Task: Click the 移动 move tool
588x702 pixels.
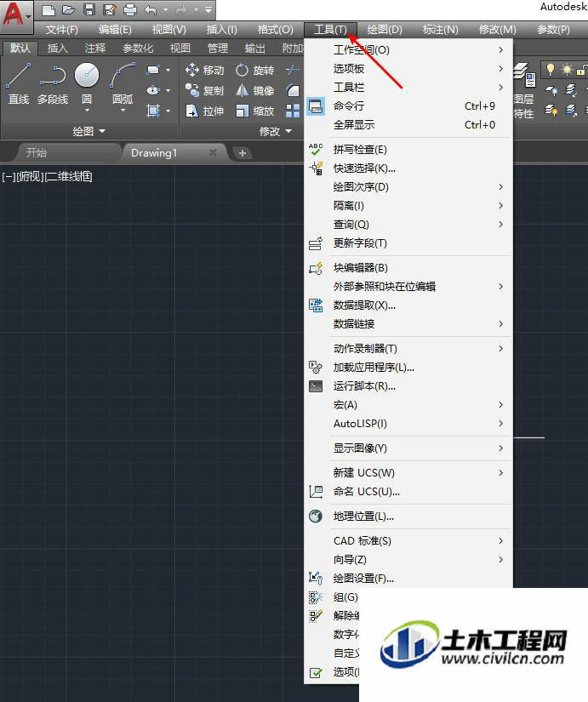Action: coord(204,71)
